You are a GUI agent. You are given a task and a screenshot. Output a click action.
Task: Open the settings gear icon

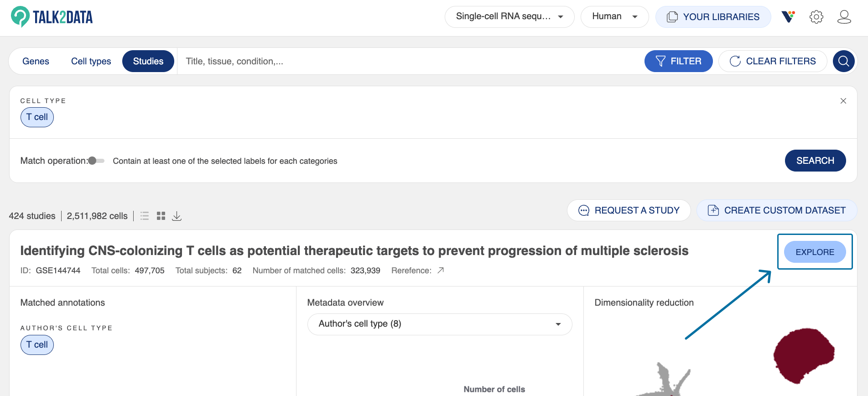tap(816, 17)
